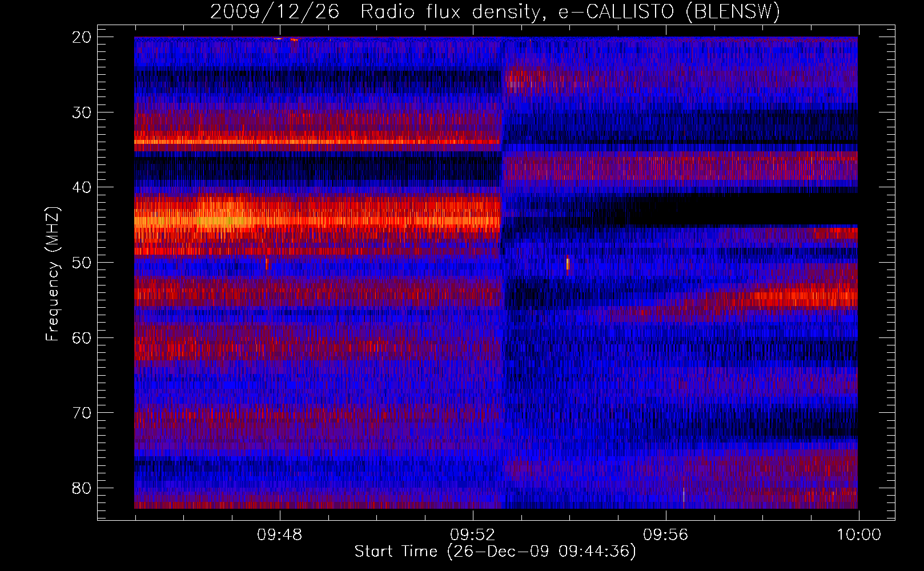Click the 30 frequency tick label

pyautogui.click(x=82, y=112)
